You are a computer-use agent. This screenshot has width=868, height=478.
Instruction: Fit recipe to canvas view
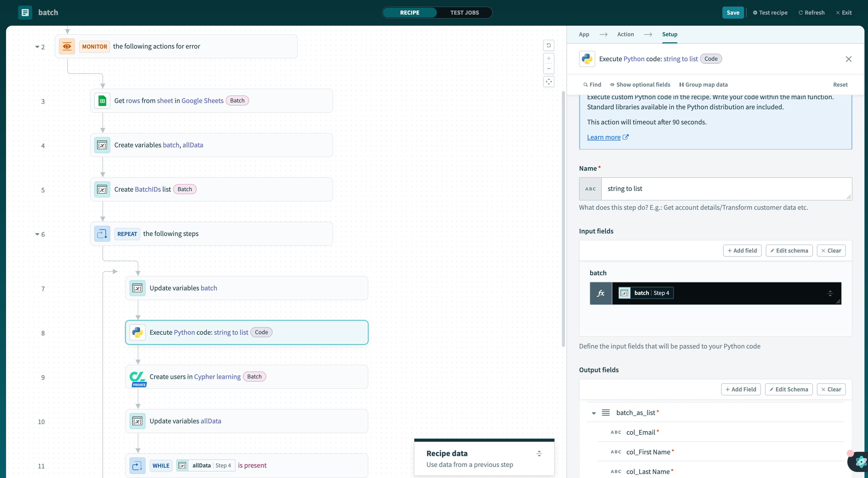[549, 82]
